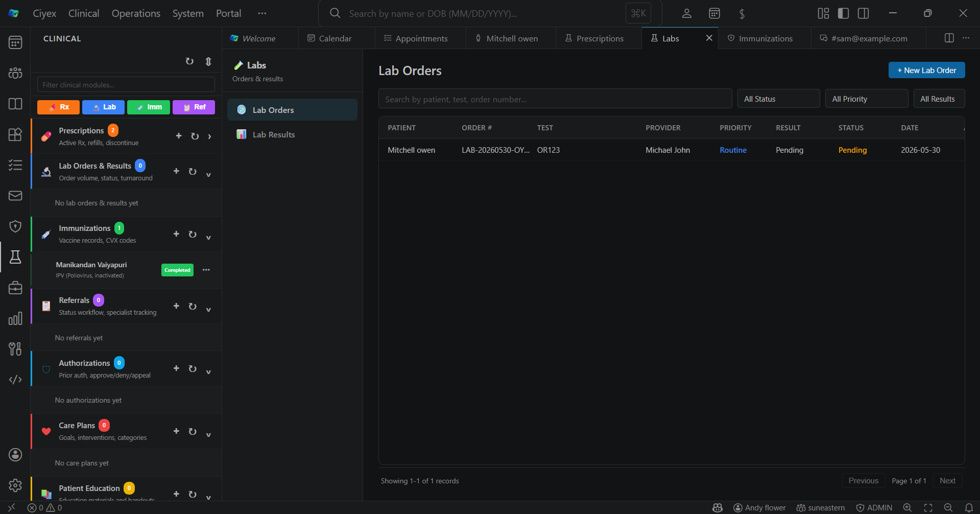Collapse the Care Plans module
980x514 pixels.
click(208, 434)
